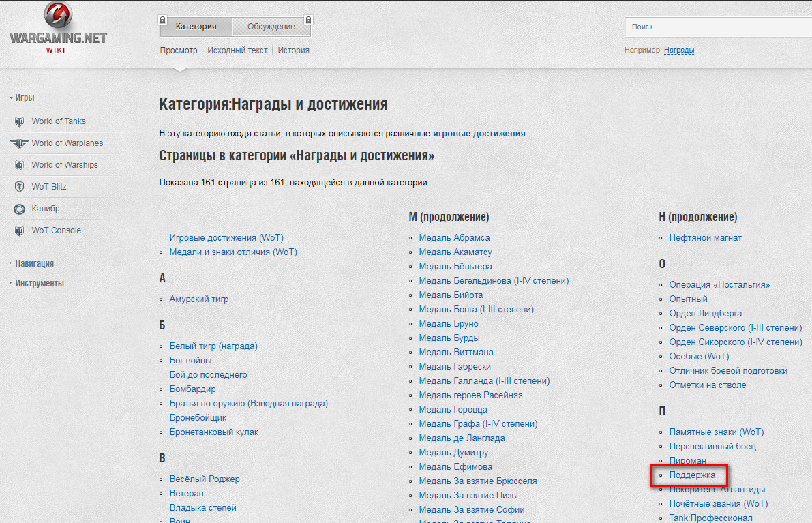
Task: Click the Калибр sidebar icon
Action: click(x=18, y=209)
